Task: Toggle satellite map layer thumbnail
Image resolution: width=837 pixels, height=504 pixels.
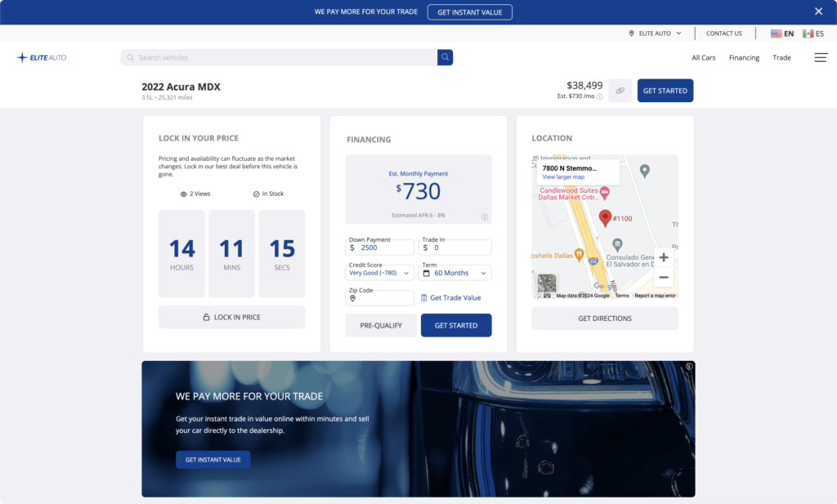Action: click(x=547, y=283)
